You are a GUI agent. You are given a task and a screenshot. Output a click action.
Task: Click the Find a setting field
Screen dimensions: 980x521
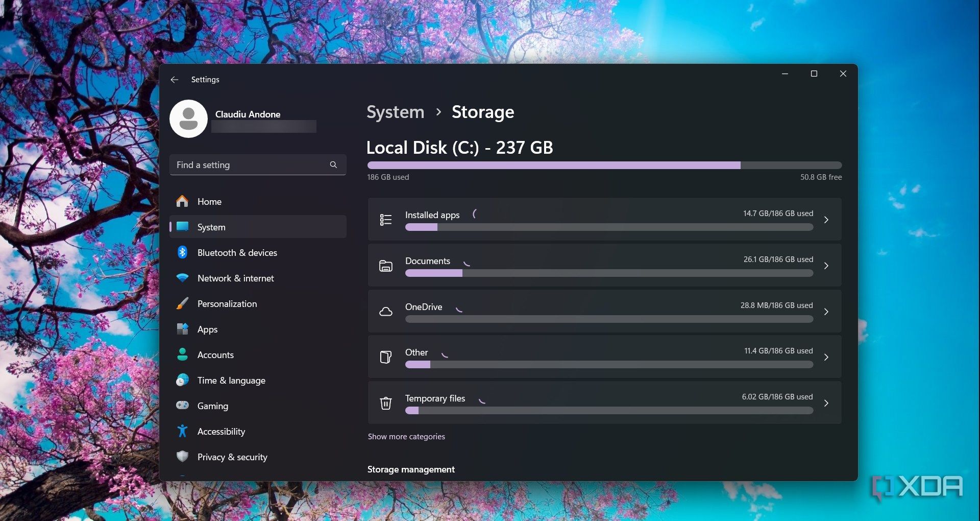click(258, 164)
